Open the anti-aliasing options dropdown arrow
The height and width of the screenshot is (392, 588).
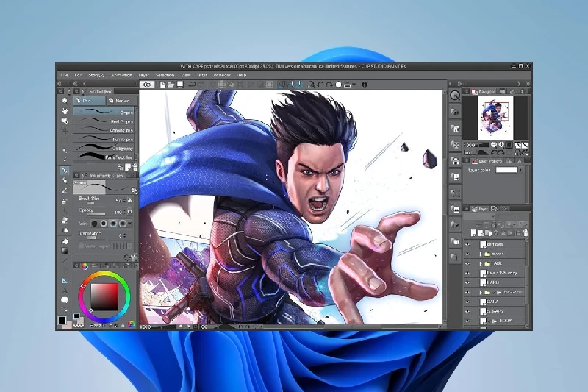[x=132, y=223]
